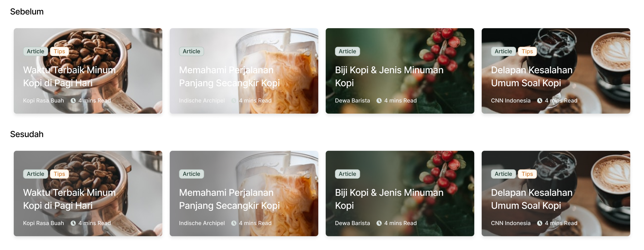Click the clock icon on the Sebelum Dewa Barista card
This screenshot has width=644, height=250.
(379, 101)
